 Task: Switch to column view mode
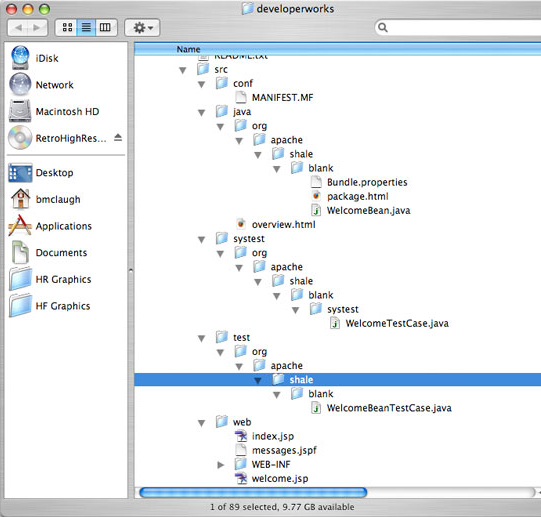click(x=105, y=27)
